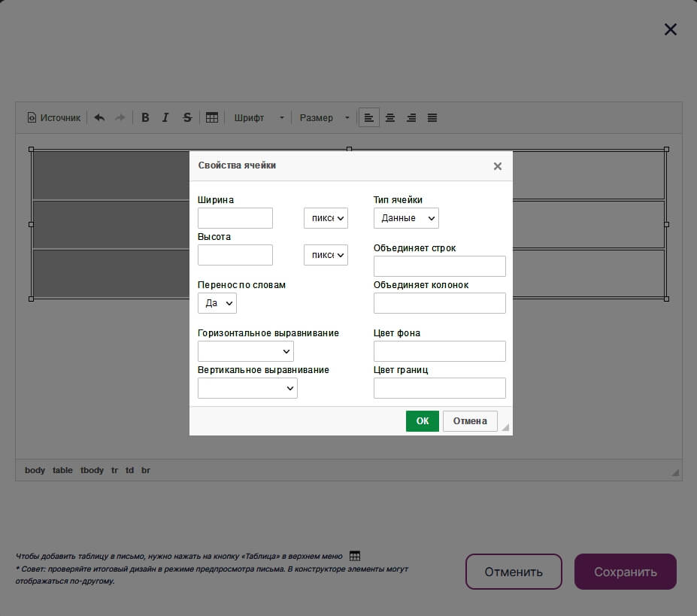Close the editor with top X
The image size is (697, 616).
click(x=671, y=29)
